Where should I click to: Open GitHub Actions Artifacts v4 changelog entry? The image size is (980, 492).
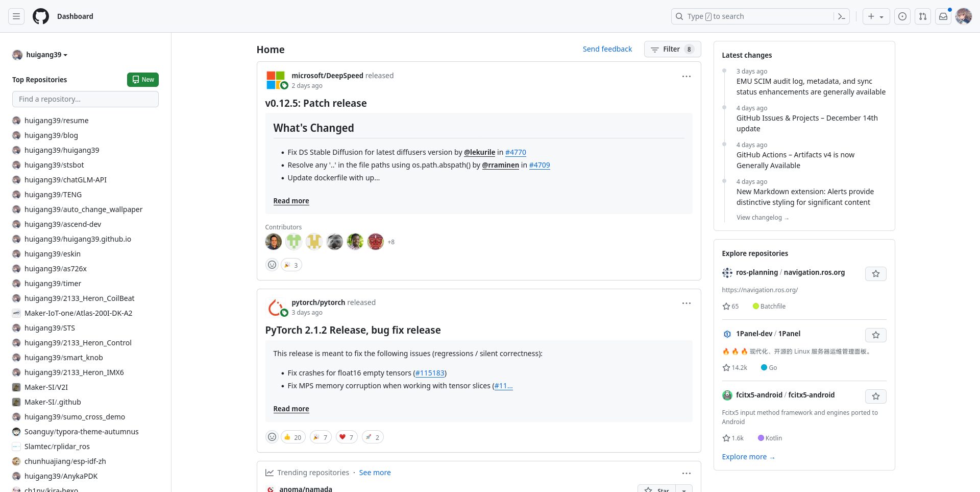pyautogui.click(x=795, y=160)
